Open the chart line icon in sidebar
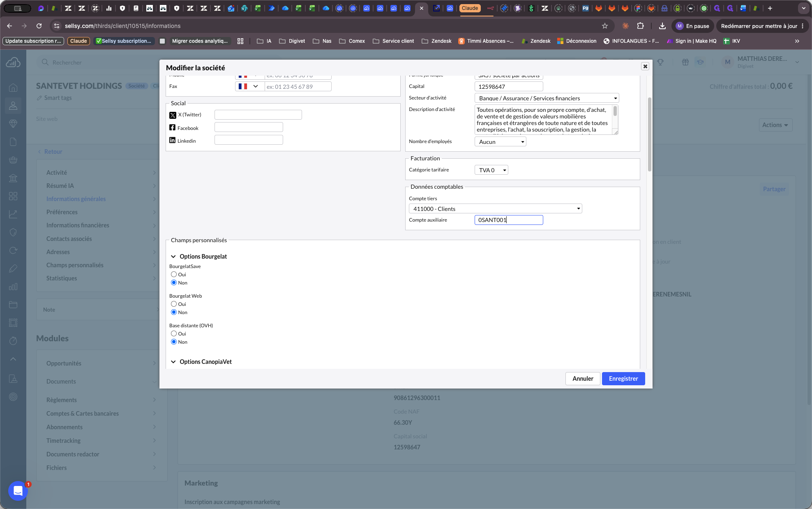The width and height of the screenshot is (812, 509). coord(13,214)
